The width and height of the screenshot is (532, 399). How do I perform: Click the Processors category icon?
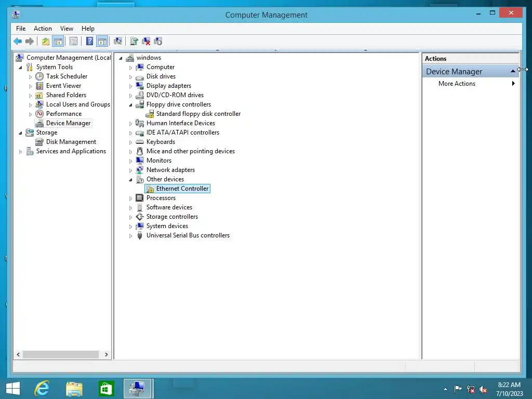(x=139, y=198)
